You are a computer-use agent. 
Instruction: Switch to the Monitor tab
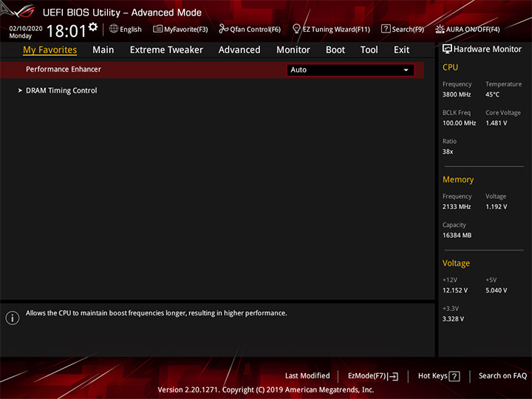(x=293, y=50)
